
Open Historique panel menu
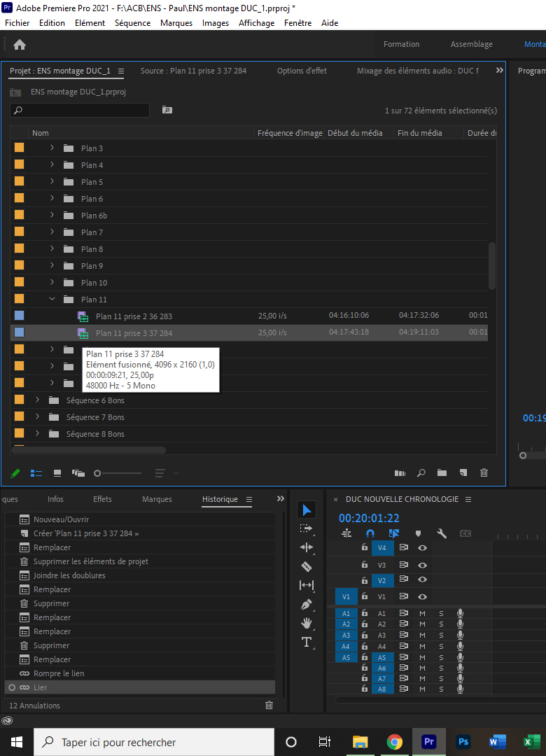click(x=249, y=500)
